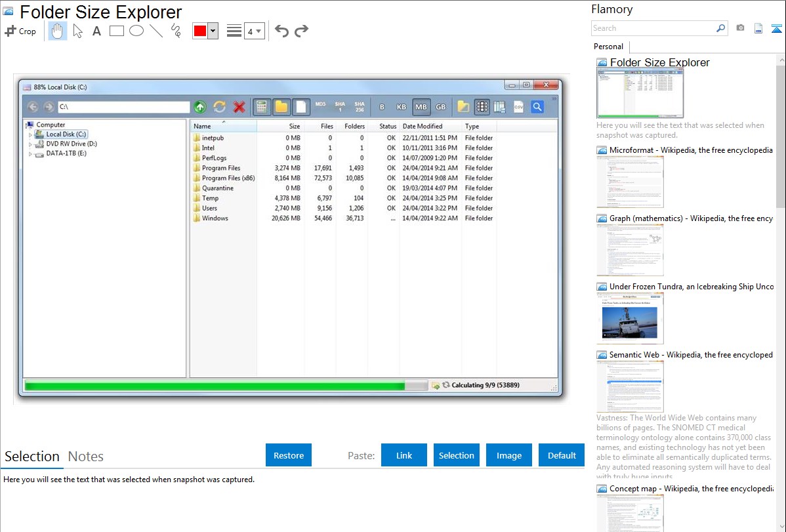Select the straight line tool
Screen dimensions: 786x532
point(156,31)
